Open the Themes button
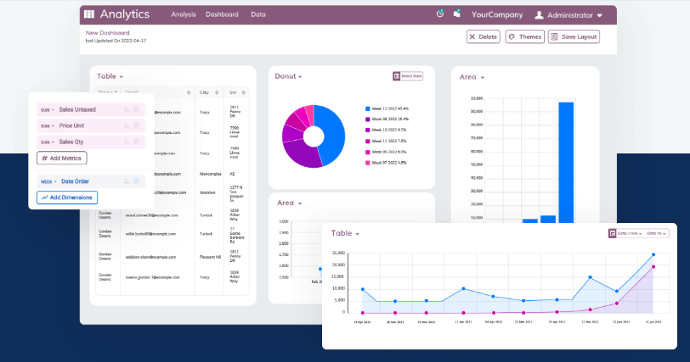690x362 pixels. [525, 37]
